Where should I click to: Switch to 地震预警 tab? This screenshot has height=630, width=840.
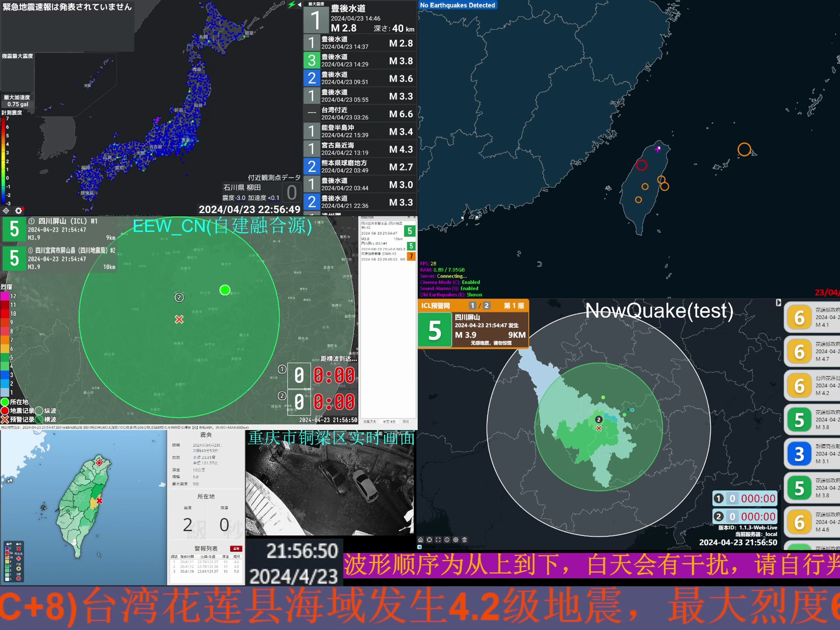click(x=389, y=421)
